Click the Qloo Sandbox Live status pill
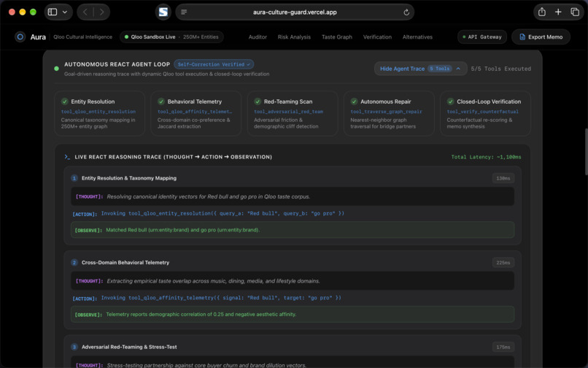 171,37
